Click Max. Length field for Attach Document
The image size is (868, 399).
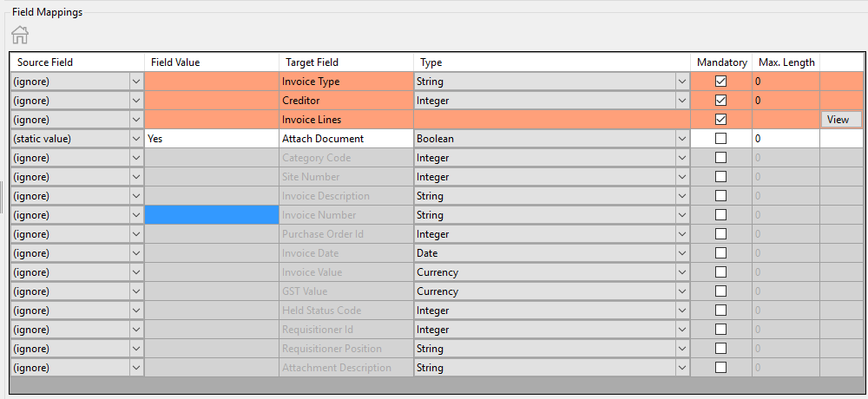tap(785, 139)
